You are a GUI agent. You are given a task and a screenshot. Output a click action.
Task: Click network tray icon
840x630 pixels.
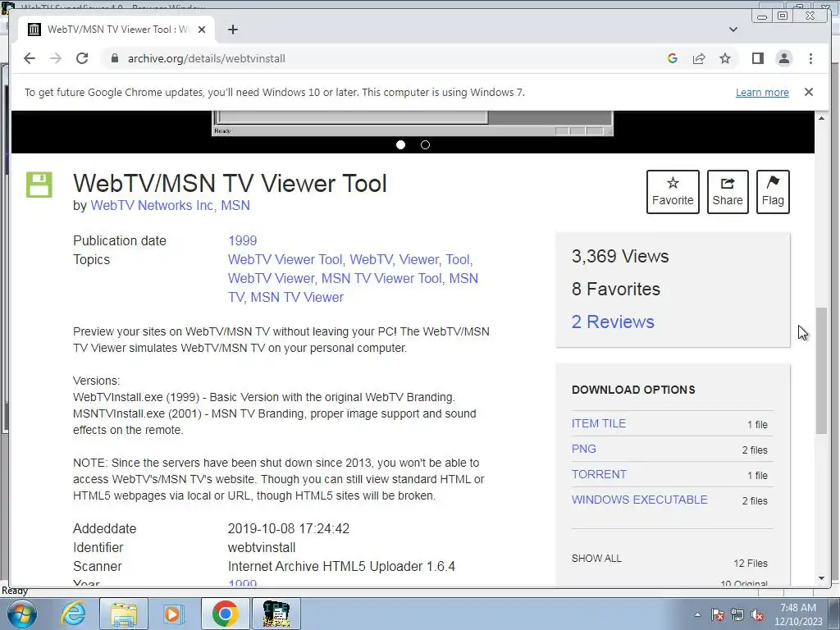tap(737, 614)
